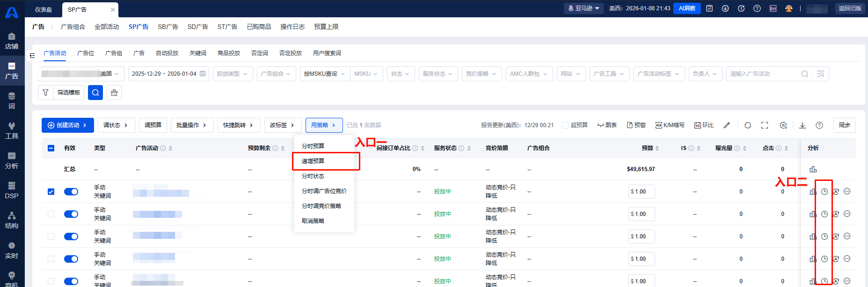Open the 亚马逊 platform selector
This screenshot has width=868, height=287.
point(584,8)
